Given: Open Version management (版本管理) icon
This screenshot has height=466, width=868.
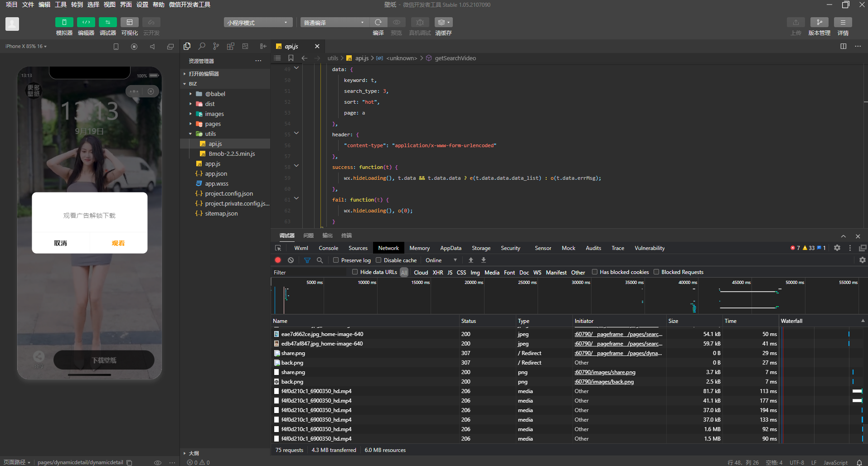Looking at the screenshot, I should pos(819,22).
